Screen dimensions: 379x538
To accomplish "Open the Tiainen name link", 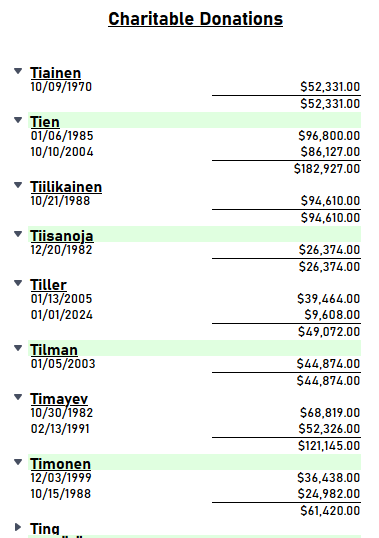I will [x=56, y=73].
